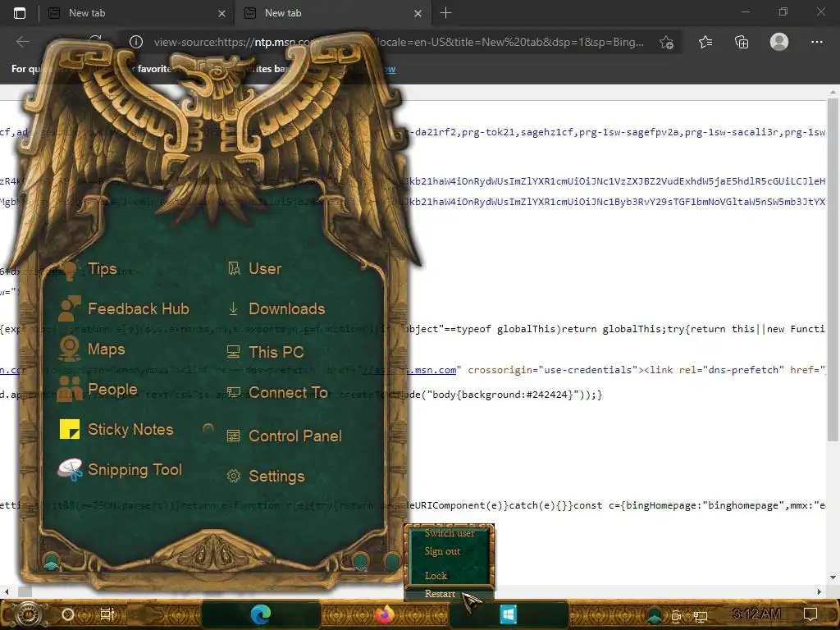The image size is (840, 630).
Task: Open Cortana circle on the taskbar
Action: tap(68, 614)
